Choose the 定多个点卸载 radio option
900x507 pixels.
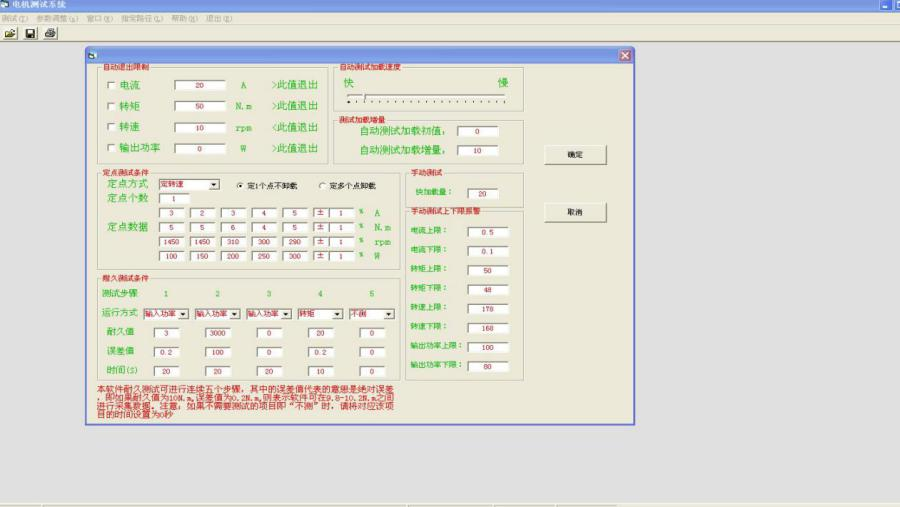[x=322, y=185]
